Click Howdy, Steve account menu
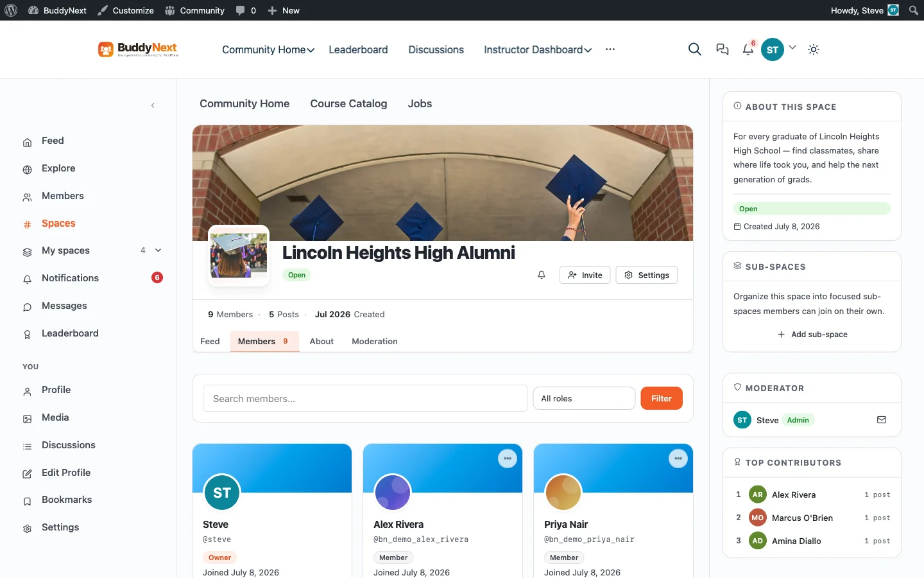924x578 pixels. (x=865, y=10)
